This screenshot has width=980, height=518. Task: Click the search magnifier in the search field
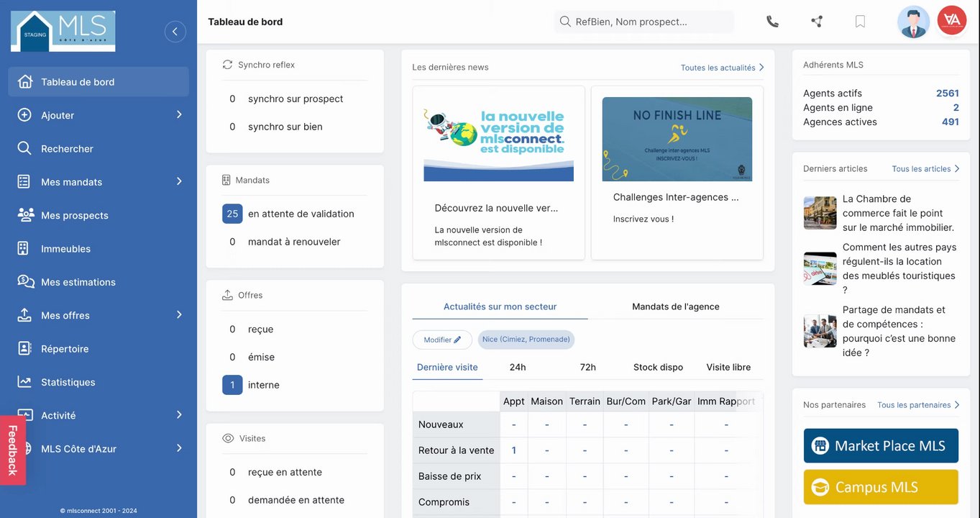pos(565,22)
